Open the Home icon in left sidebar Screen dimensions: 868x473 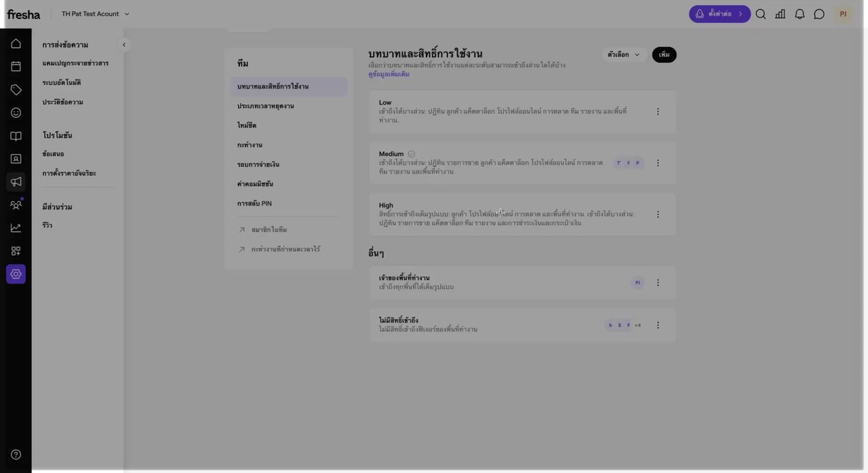[x=16, y=43]
